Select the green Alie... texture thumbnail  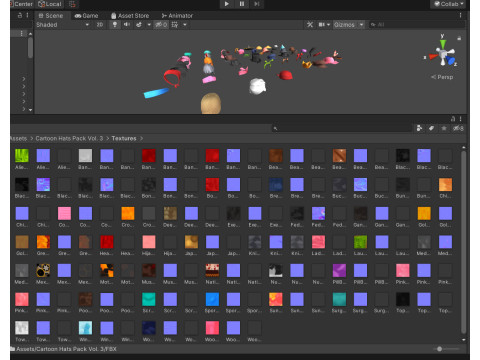(x=22, y=156)
